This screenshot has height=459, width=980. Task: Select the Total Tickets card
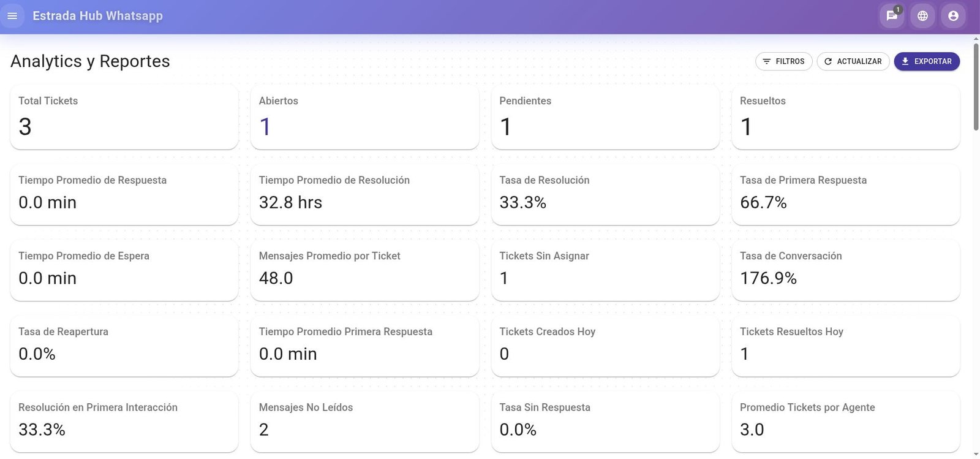124,116
